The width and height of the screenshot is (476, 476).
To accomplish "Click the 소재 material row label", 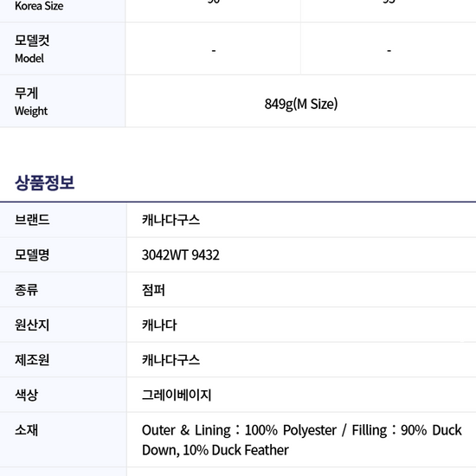I will tap(27, 430).
